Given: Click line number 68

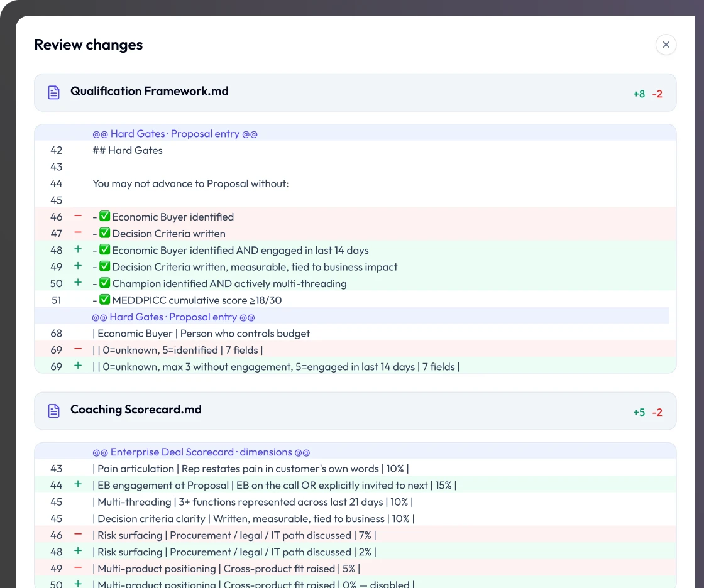Looking at the screenshot, I should click(x=56, y=334).
